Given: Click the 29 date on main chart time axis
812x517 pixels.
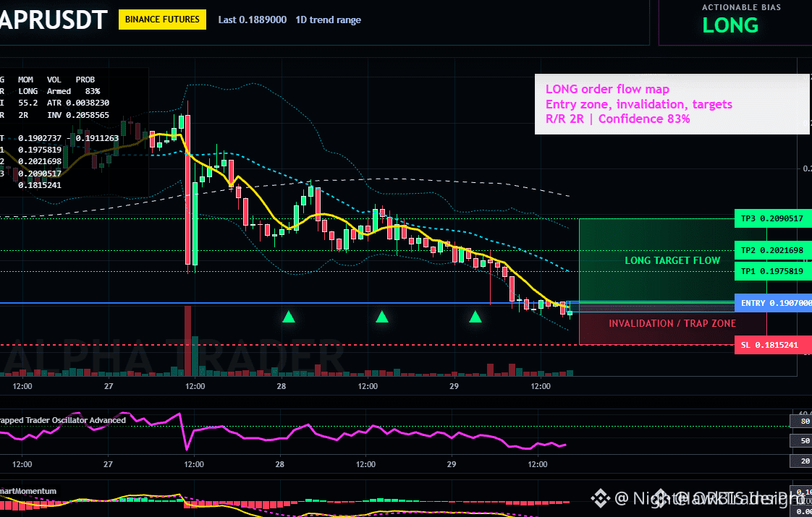Looking at the screenshot, I should pyautogui.click(x=454, y=386).
